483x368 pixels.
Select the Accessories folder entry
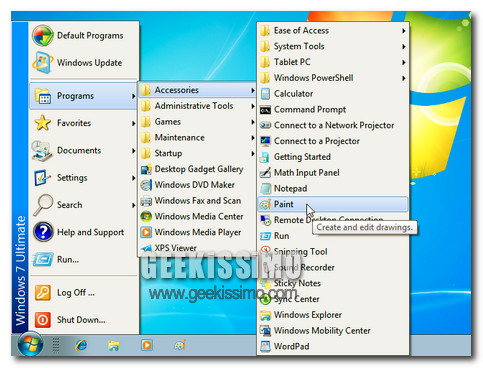coord(197,90)
